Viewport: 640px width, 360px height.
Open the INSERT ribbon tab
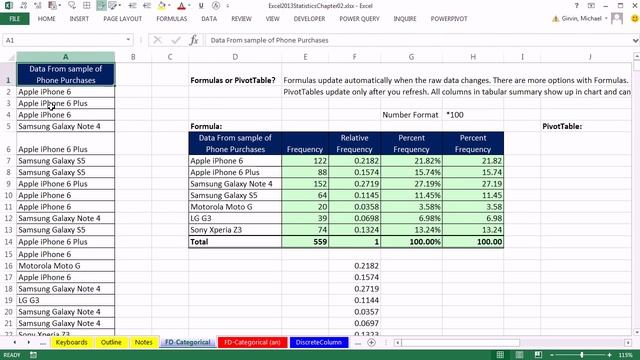[x=79, y=19]
